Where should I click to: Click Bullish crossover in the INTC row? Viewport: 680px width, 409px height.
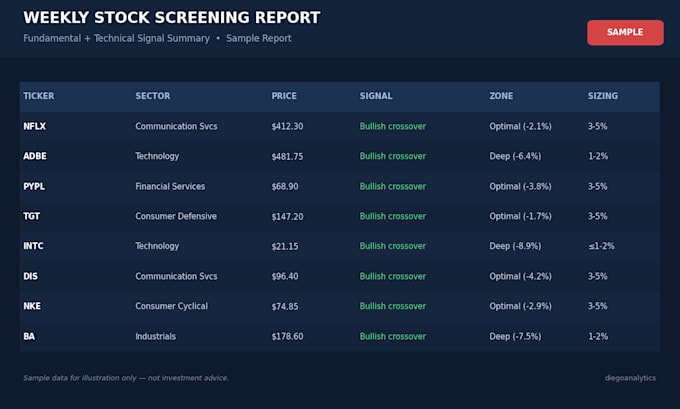click(x=393, y=246)
